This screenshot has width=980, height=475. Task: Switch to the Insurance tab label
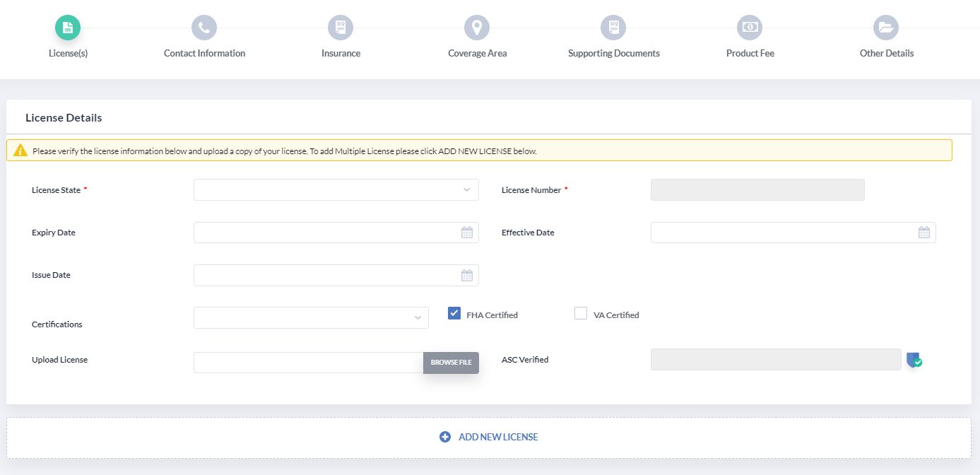[x=341, y=53]
